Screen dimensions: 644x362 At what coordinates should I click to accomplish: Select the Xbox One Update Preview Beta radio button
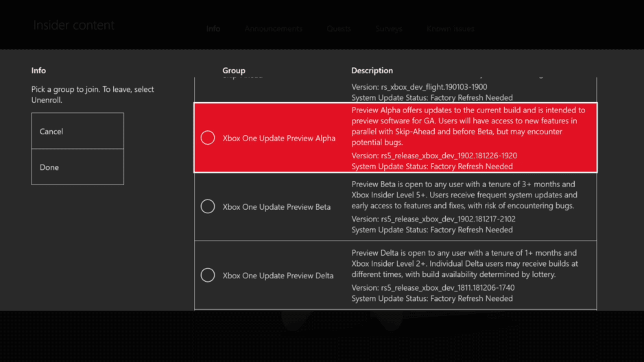pos(208,206)
